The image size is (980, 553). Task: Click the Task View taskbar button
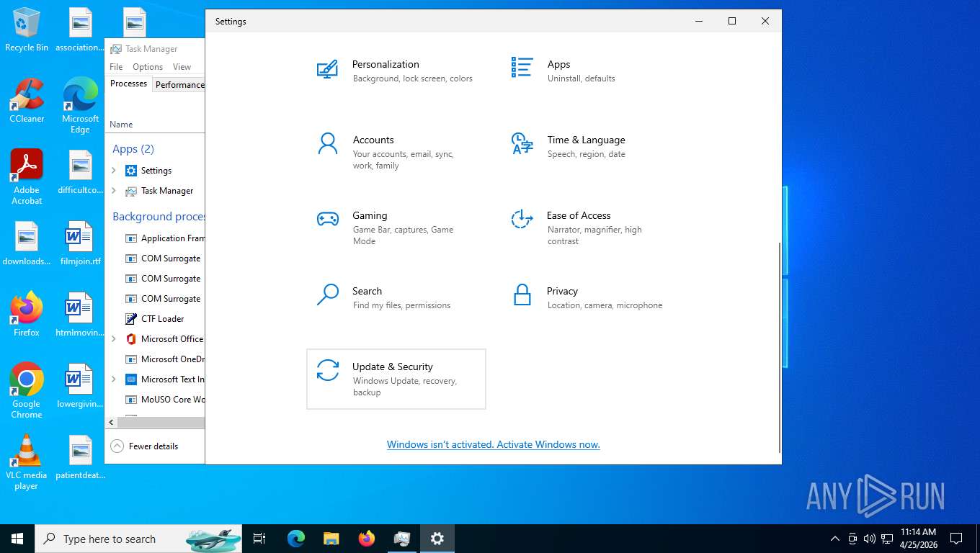[x=259, y=539]
